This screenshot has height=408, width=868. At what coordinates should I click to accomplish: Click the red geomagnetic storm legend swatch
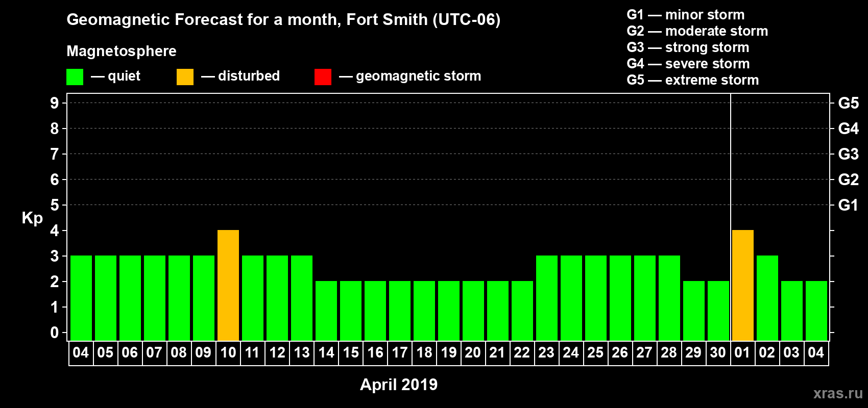(323, 77)
